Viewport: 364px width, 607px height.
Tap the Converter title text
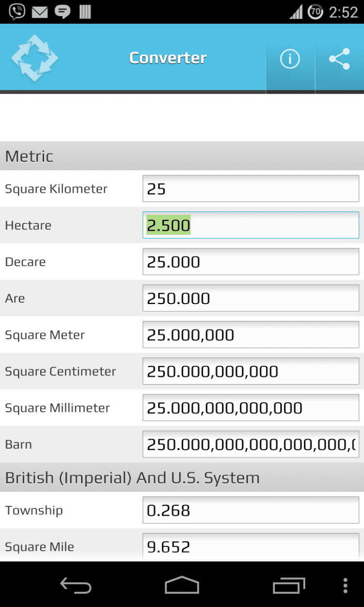pyautogui.click(x=168, y=58)
